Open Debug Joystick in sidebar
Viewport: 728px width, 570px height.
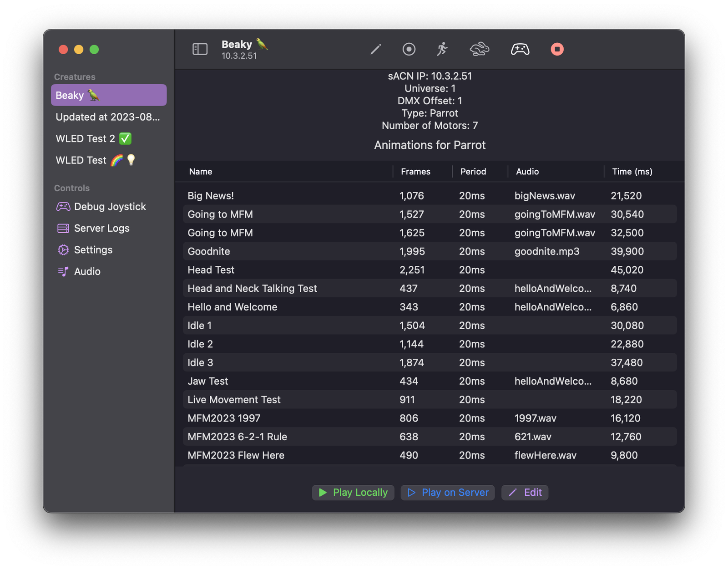pyautogui.click(x=109, y=207)
